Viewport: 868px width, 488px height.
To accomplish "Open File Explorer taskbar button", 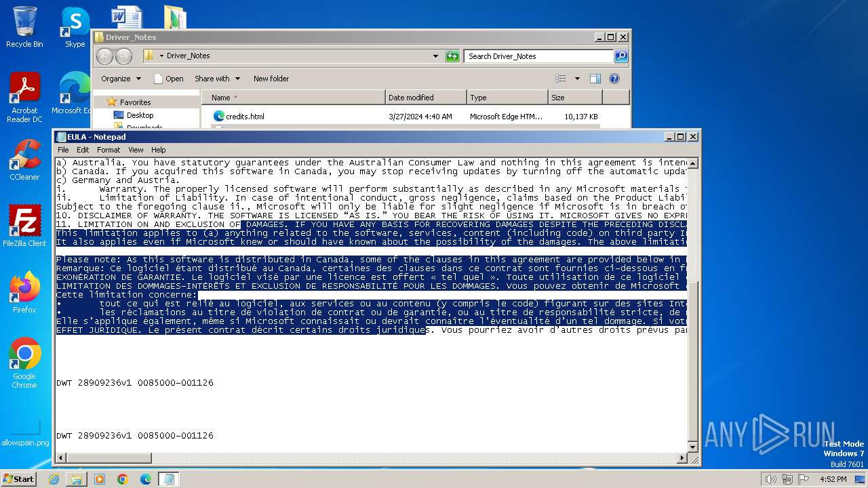I will click(77, 479).
